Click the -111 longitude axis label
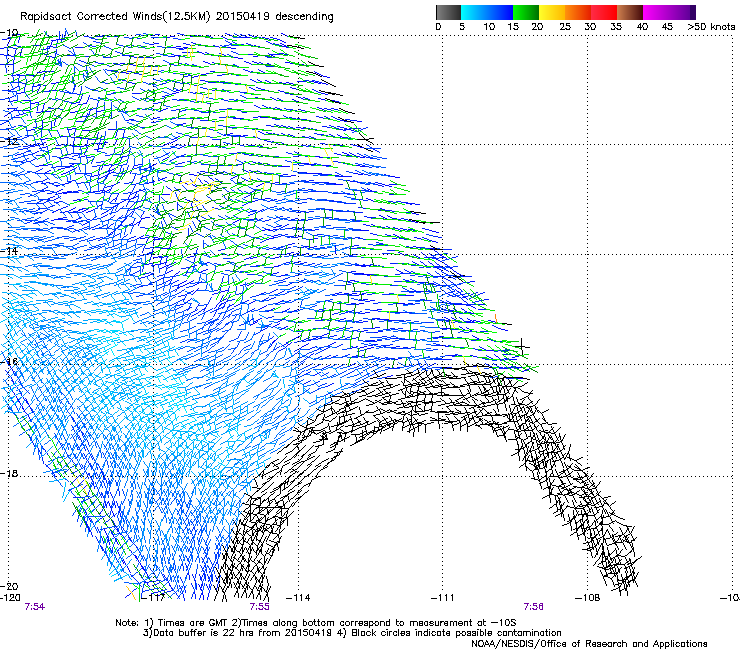740x650 pixels. coord(443,597)
